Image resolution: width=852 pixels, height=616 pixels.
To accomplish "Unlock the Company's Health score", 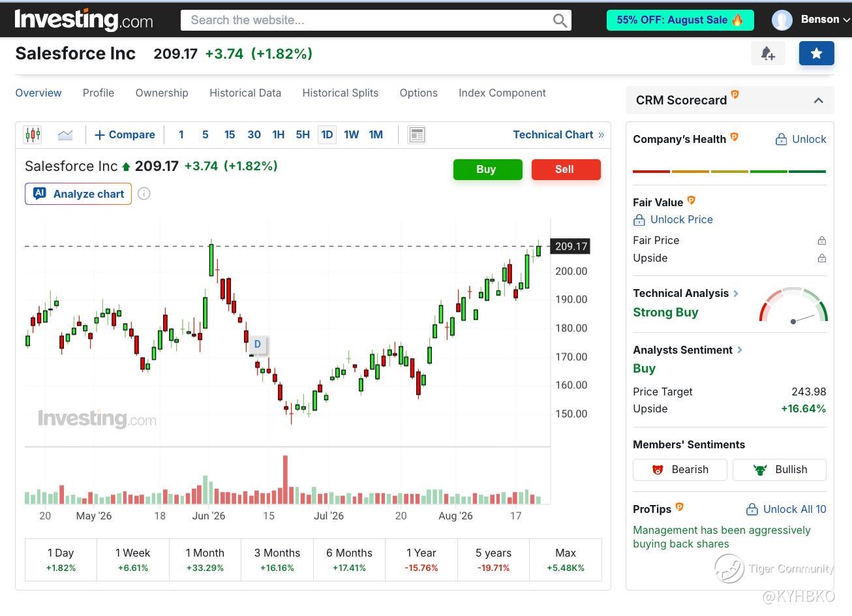I will 800,140.
